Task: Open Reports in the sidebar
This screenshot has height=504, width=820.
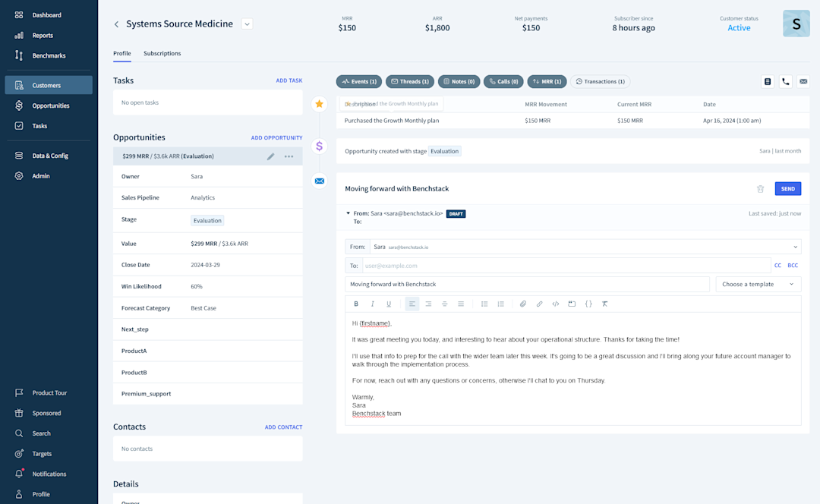Action: [x=43, y=36]
